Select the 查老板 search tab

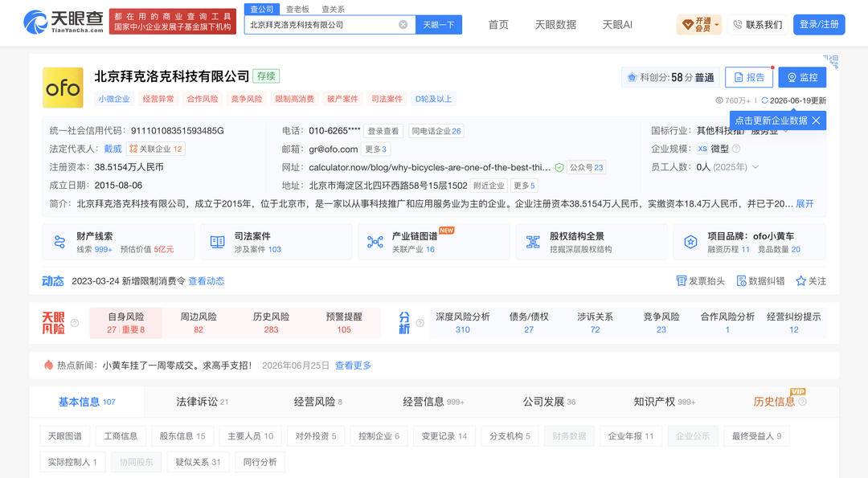tap(297, 10)
